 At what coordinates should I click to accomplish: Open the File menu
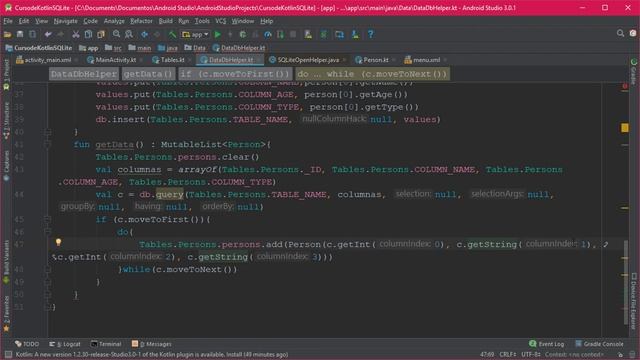coord(8,21)
